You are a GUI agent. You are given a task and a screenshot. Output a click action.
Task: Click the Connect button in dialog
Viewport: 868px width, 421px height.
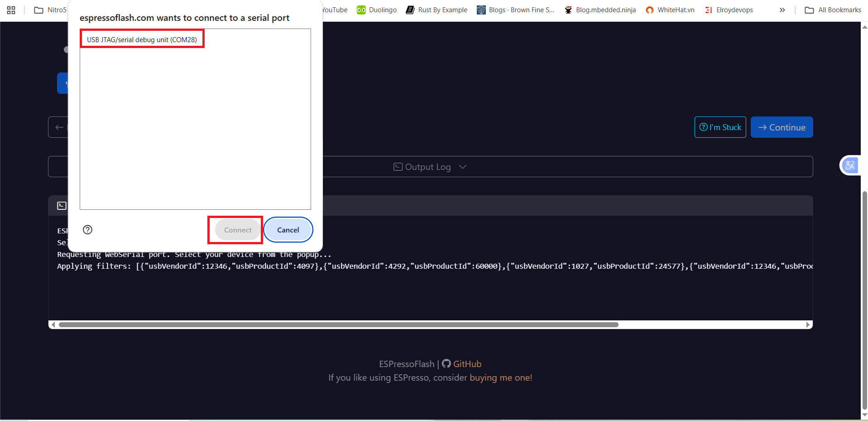[237, 230]
